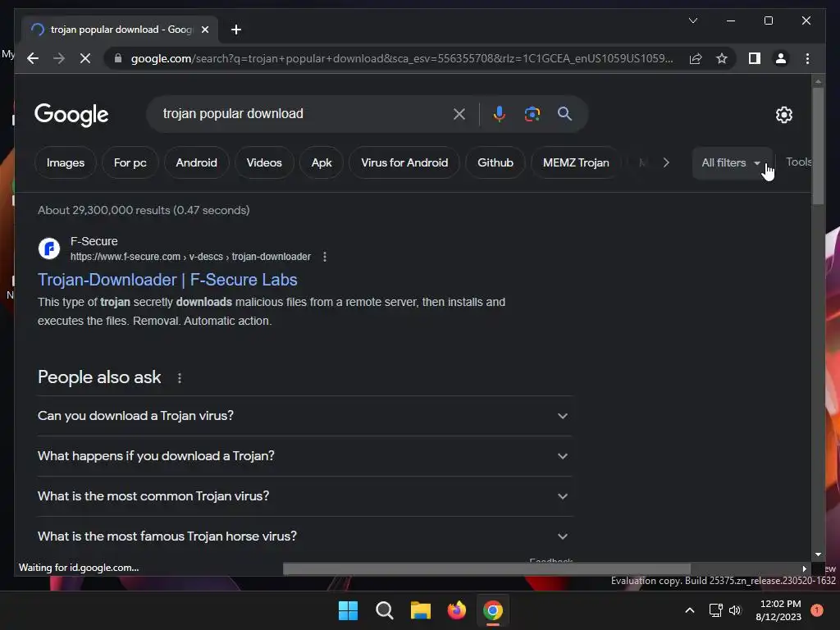This screenshot has height=630, width=840.
Task: Select the Github filter chip
Action: click(495, 162)
